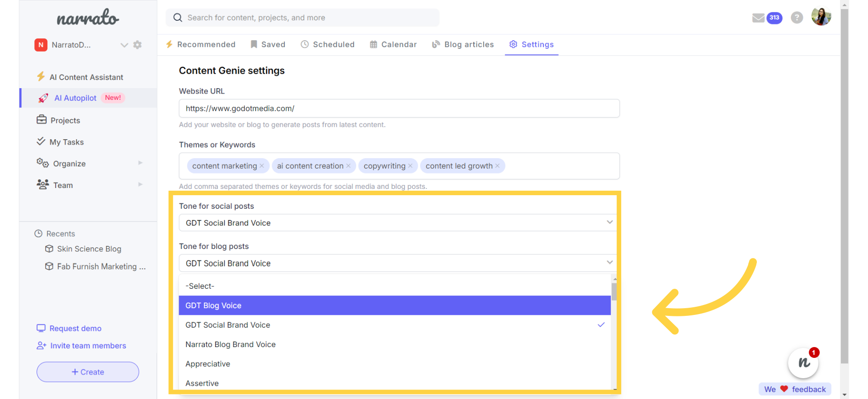The width and height of the screenshot is (868, 399).
Task: Choose GDT Blog Voice option
Action: tap(395, 305)
